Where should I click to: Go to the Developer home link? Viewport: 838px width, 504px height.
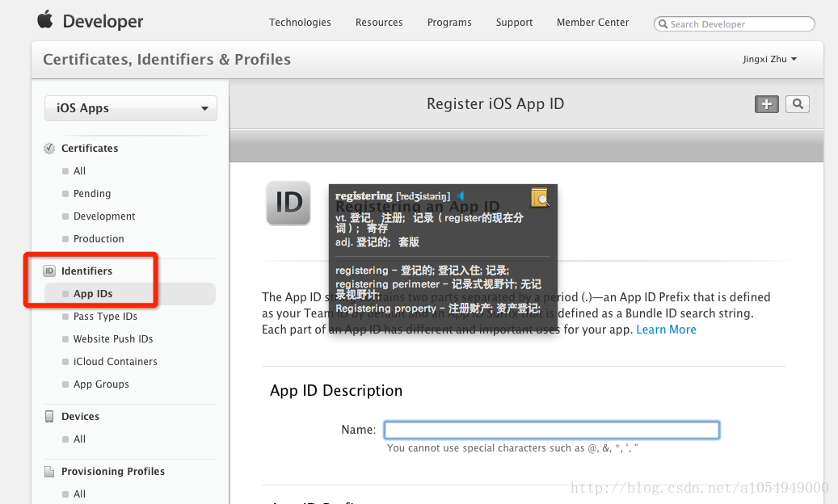click(103, 21)
